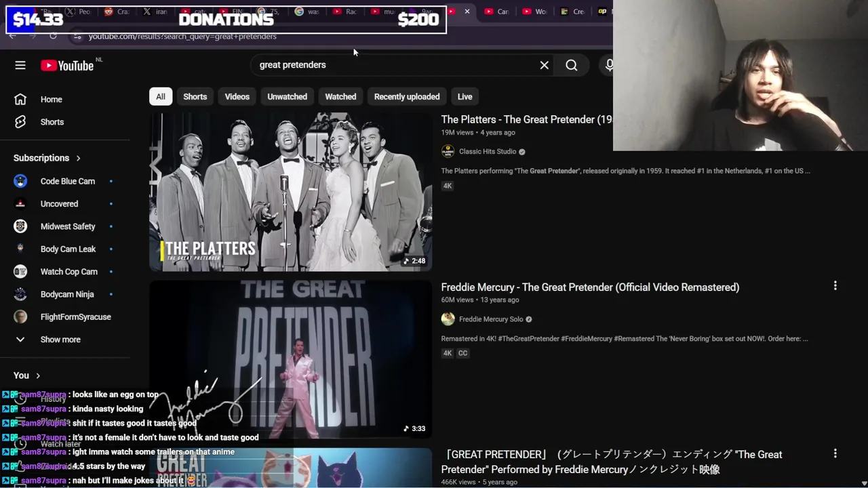The width and height of the screenshot is (868, 488).
Task: Open the YouTube hamburger guide menu
Action: click(x=20, y=65)
